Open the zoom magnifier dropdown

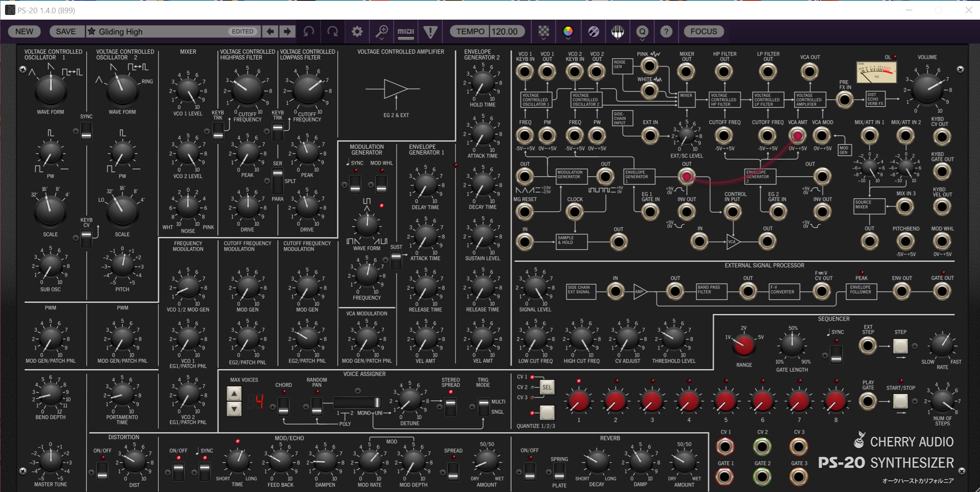(x=381, y=32)
